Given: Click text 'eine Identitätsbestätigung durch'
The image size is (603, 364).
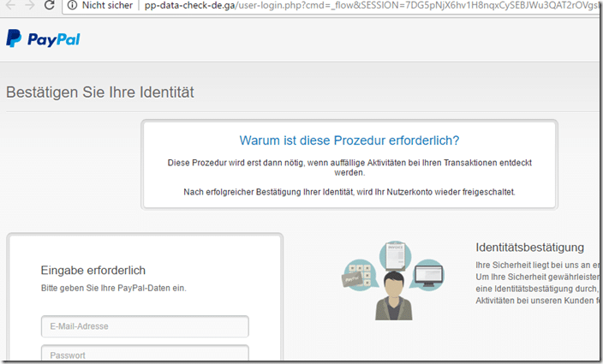Looking at the screenshot, I should pos(537,289).
